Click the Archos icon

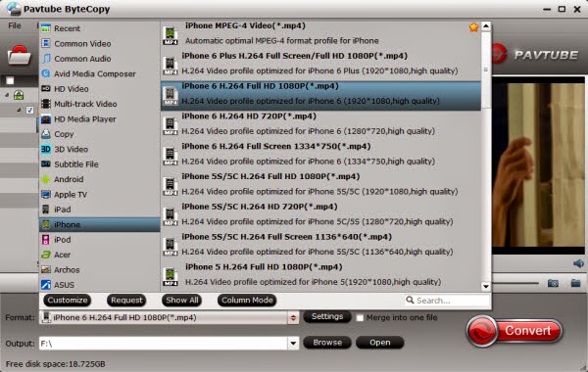pos(46,269)
